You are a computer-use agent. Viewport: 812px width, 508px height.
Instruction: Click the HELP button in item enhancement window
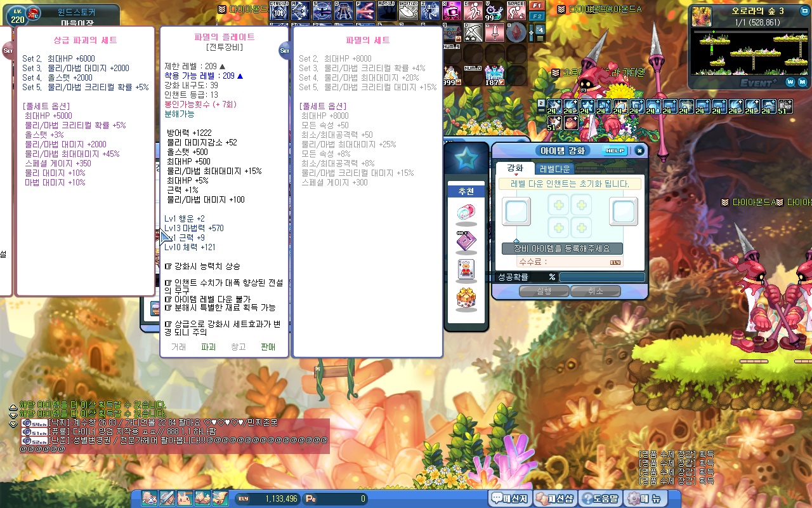pos(614,151)
